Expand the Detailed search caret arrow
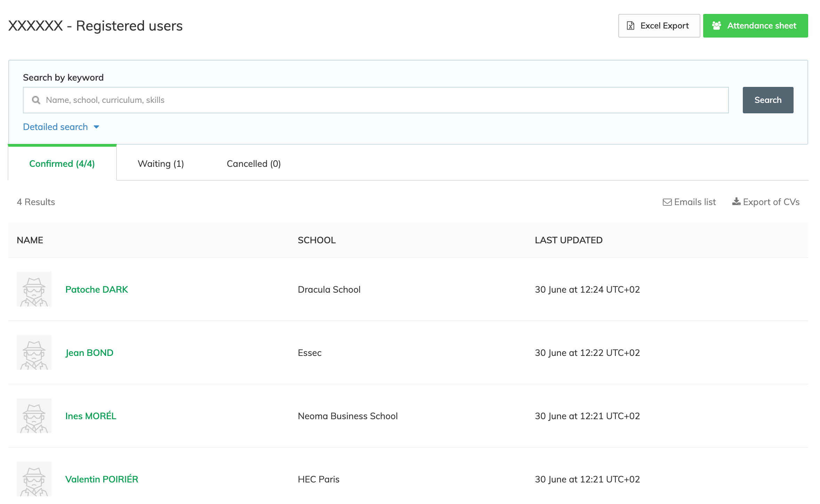820x504 pixels. pyautogui.click(x=97, y=127)
